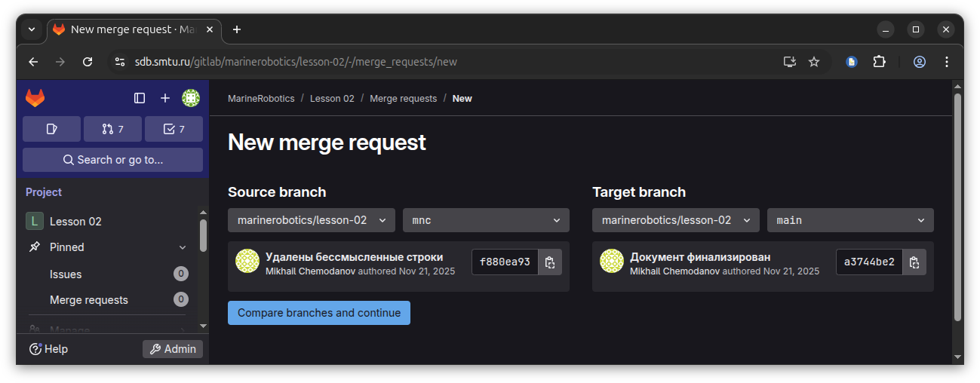Open the GitLab logo home link

(x=35, y=98)
